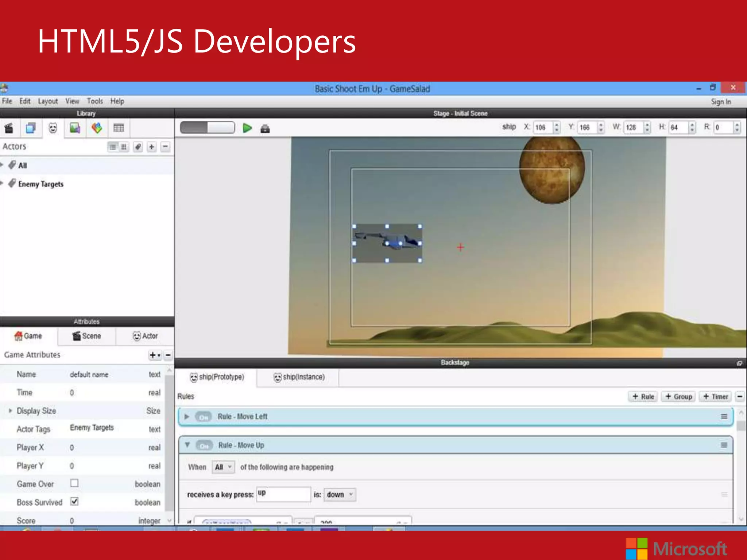This screenshot has width=747, height=560.
Task: Open Move Up rule options menu icon
Action: pos(724,445)
